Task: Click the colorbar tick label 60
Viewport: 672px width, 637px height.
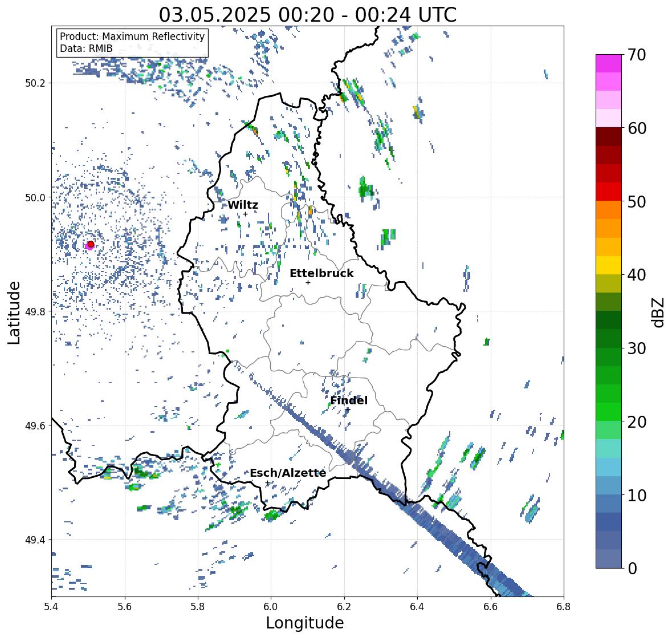Action: (637, 128)
